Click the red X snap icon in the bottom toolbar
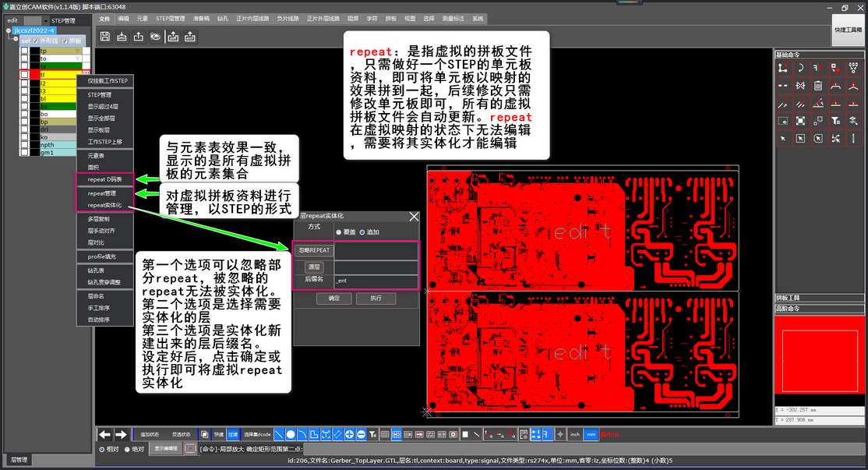 511,435
